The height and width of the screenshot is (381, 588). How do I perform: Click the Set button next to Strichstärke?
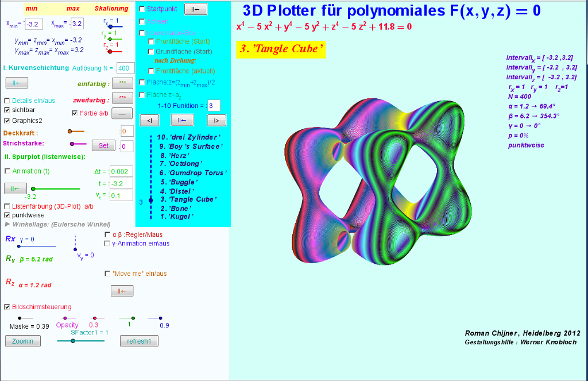pos(103,146)
